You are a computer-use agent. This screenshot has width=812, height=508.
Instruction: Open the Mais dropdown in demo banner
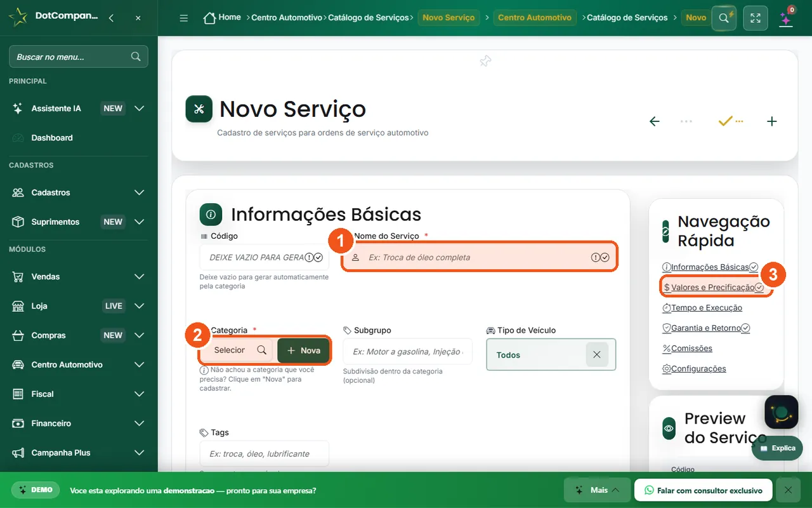coord(597,490)
